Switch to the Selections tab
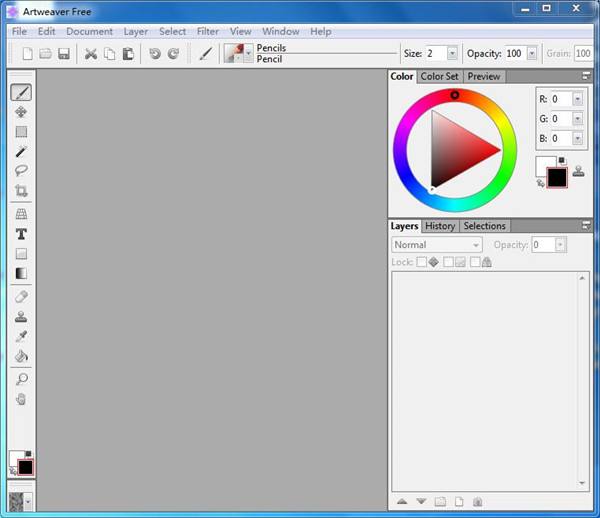 click(484, 226)
